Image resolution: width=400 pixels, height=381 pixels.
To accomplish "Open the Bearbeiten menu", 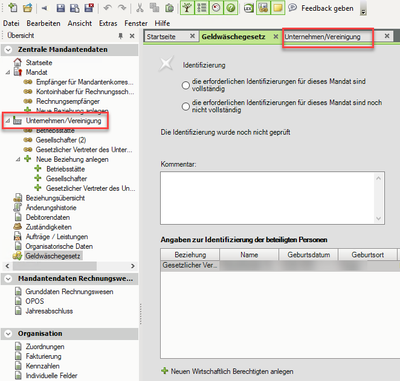I will pos(43,23).
